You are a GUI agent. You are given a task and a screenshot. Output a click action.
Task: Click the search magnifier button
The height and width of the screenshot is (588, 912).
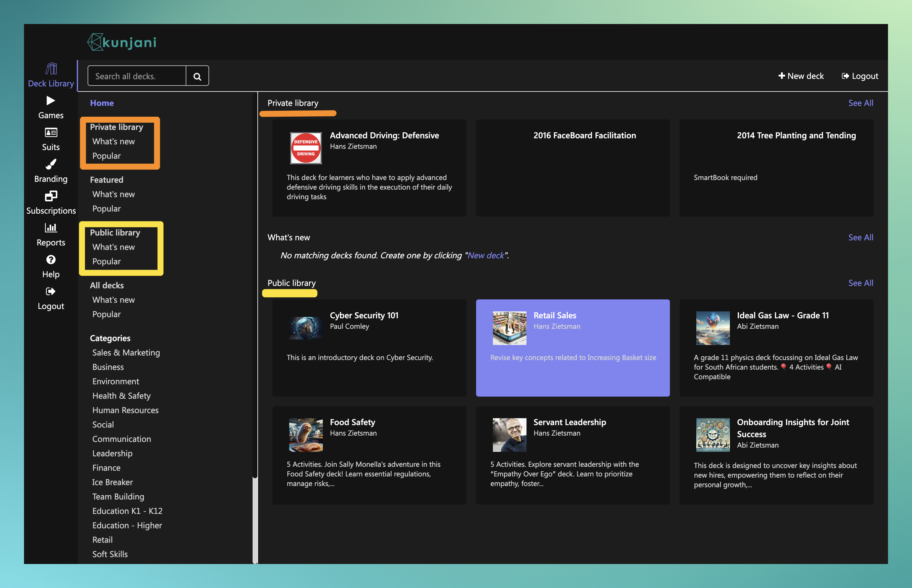[197, 76]
